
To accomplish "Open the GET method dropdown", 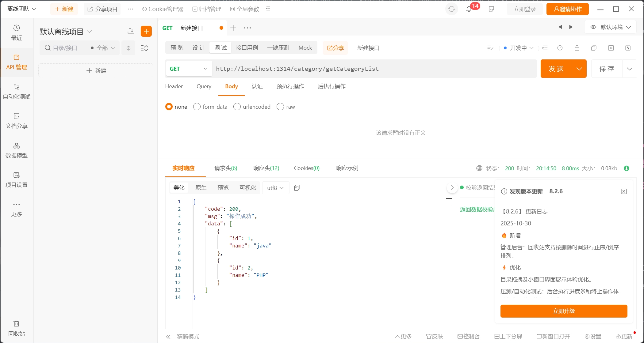I will pyautogui.click(x=189, y=69).
